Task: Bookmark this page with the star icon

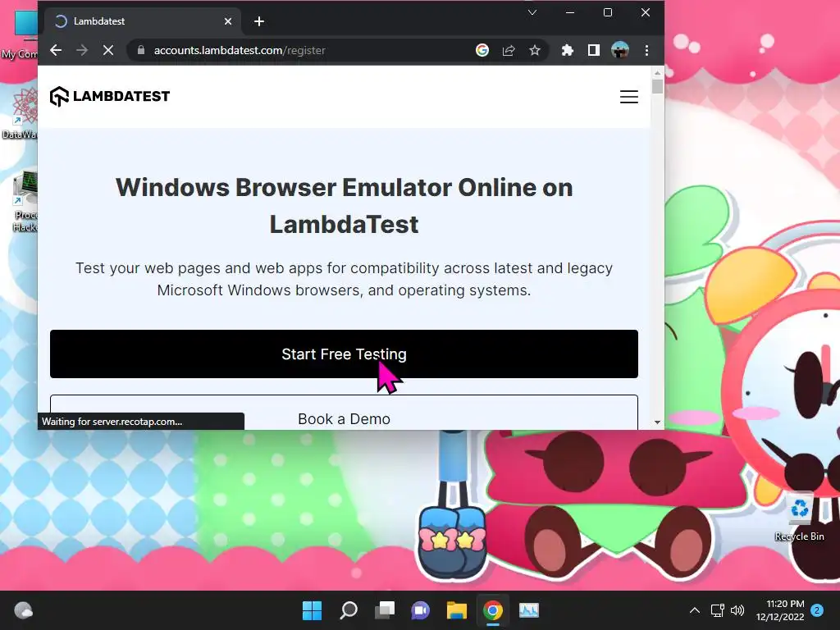Action: pos(535,50)
